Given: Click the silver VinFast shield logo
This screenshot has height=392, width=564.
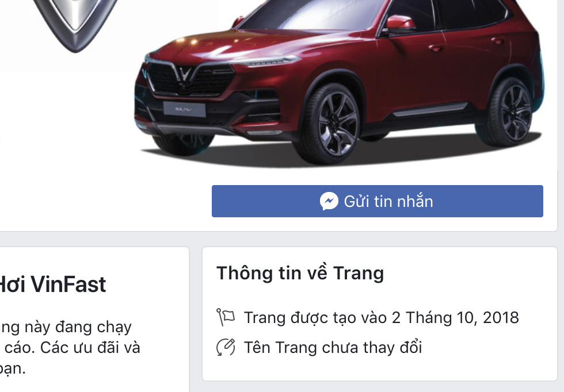Looking at the screenshot, I should [75, 22].
